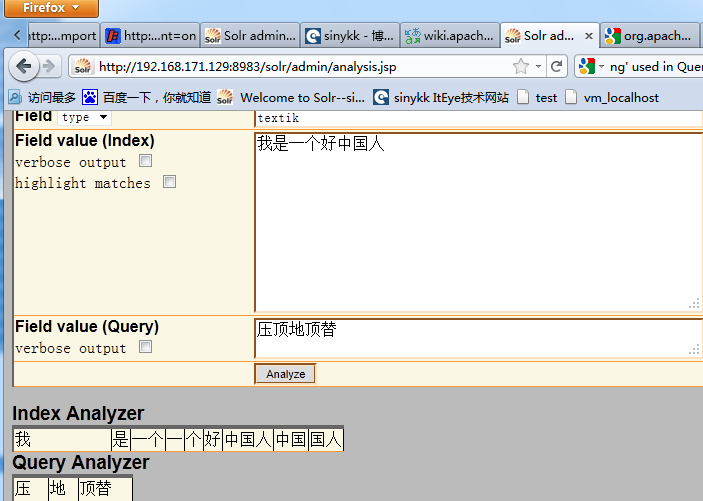This screenshot has height=501, width=703.
Task: Click the favicon on 'http:...nt=on' tab
Action: 113,36
